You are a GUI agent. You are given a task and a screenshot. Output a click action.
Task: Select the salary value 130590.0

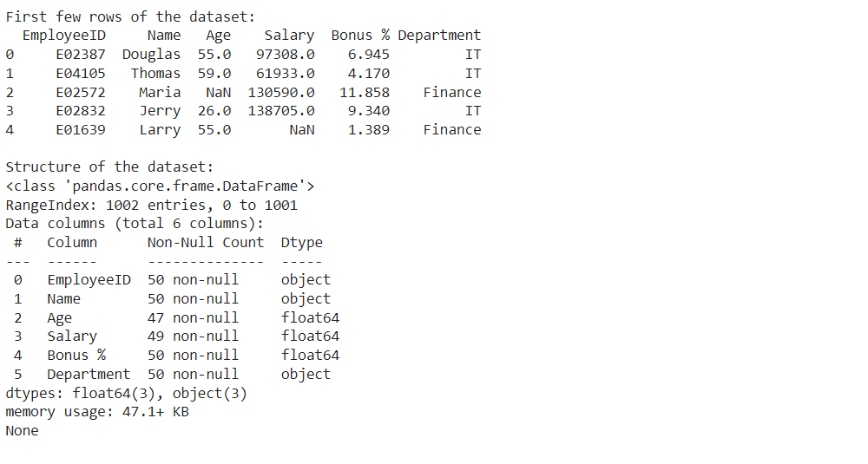pyautogui.click(x=281, y=92)
